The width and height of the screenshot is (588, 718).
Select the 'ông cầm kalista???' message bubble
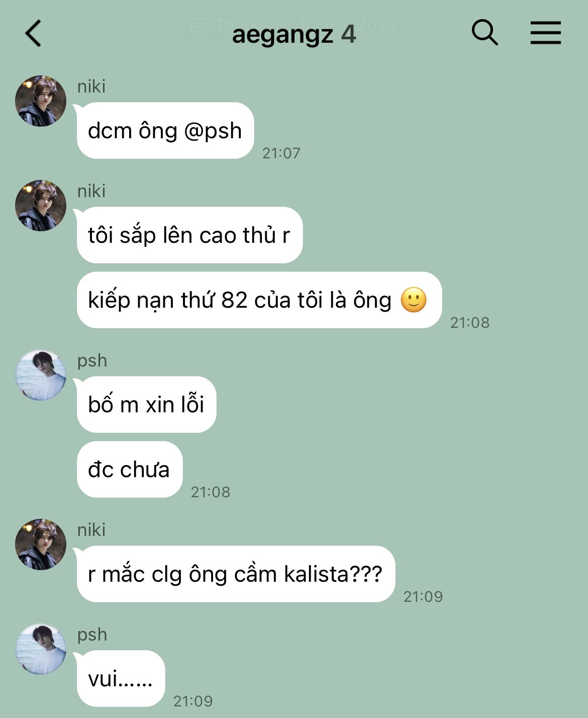pos(236,574)
